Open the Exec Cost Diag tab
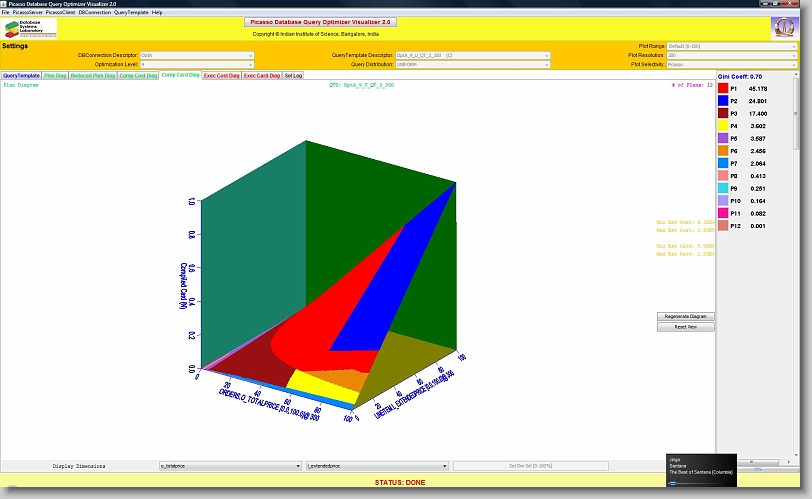This screenshot has width=812, height=499. 221,75
